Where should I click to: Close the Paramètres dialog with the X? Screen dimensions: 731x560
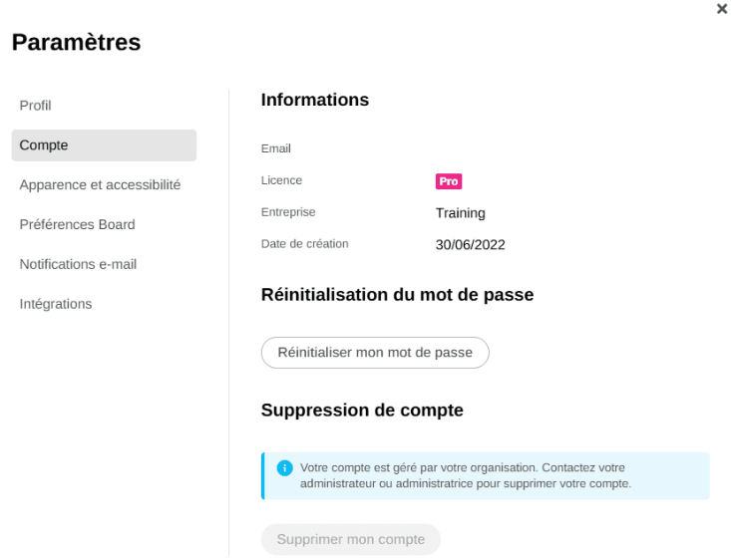point(722,9)
